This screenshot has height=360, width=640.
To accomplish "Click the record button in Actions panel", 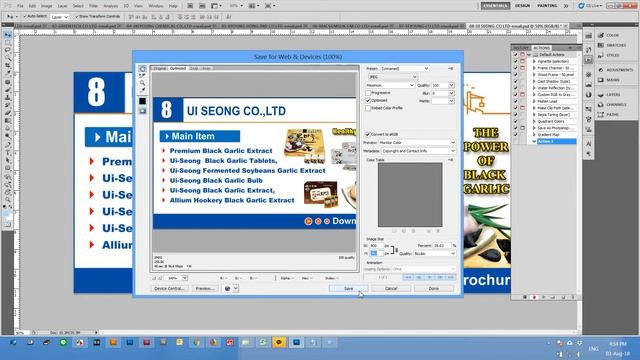I will (534, 298).
